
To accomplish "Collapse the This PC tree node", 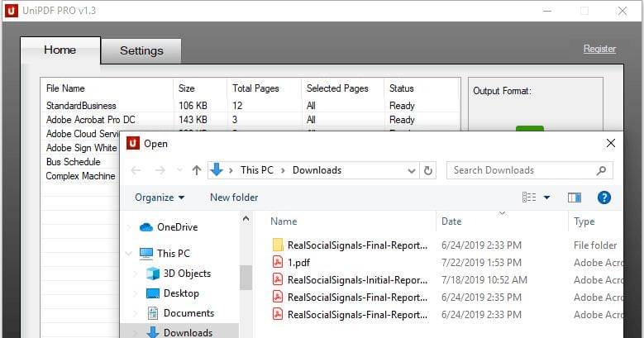I will pos(129,254).
